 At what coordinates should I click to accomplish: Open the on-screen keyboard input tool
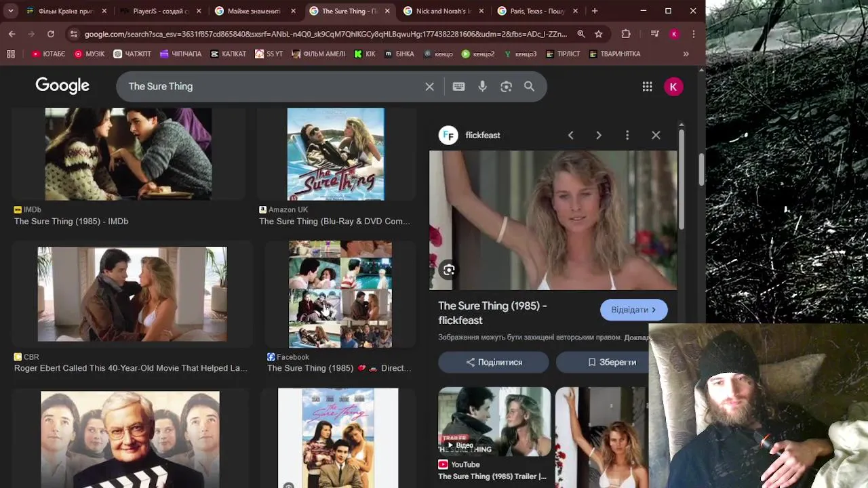[458, 86]
